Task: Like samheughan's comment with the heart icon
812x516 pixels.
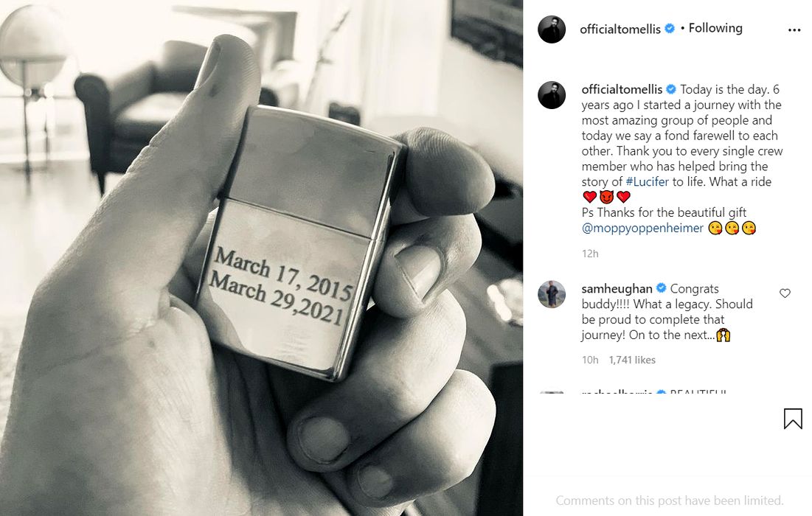Action: [785, 293]
